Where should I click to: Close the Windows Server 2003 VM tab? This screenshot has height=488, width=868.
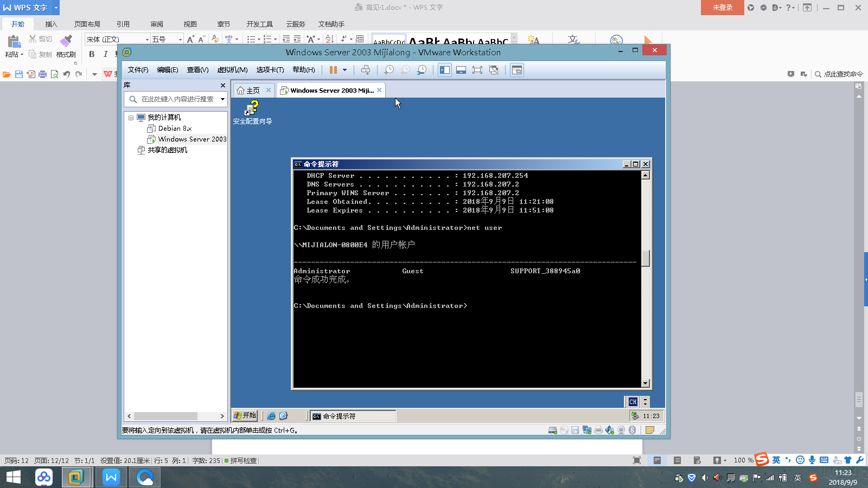(379, 91)
